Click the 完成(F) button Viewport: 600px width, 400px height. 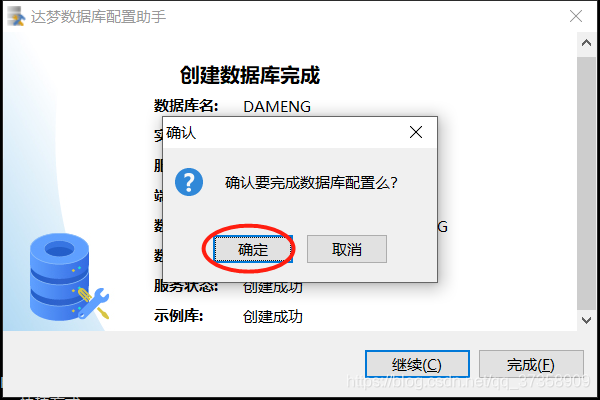tap(531, 364)
